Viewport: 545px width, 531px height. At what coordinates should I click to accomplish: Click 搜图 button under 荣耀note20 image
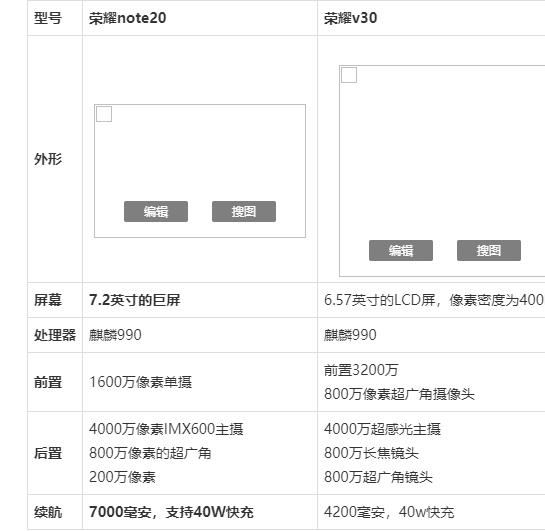pyautogui.click(x=244, y=211)
